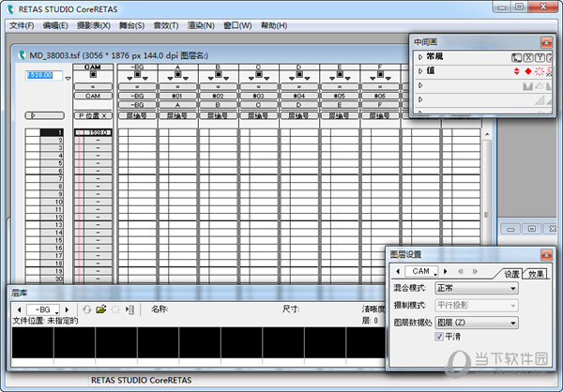Viewport: 563px width, 392px height.
Task: Click left arrow under -BG column header
Action: (129, 78)
